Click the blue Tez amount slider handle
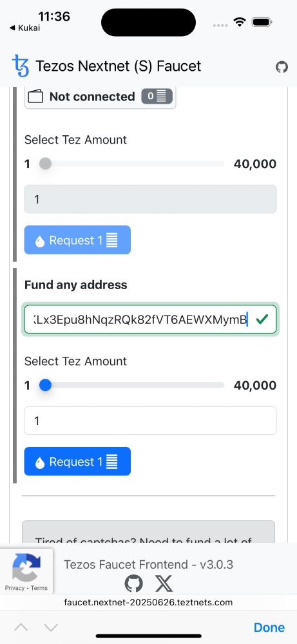297x644 pixels. (x=45, y=385)
